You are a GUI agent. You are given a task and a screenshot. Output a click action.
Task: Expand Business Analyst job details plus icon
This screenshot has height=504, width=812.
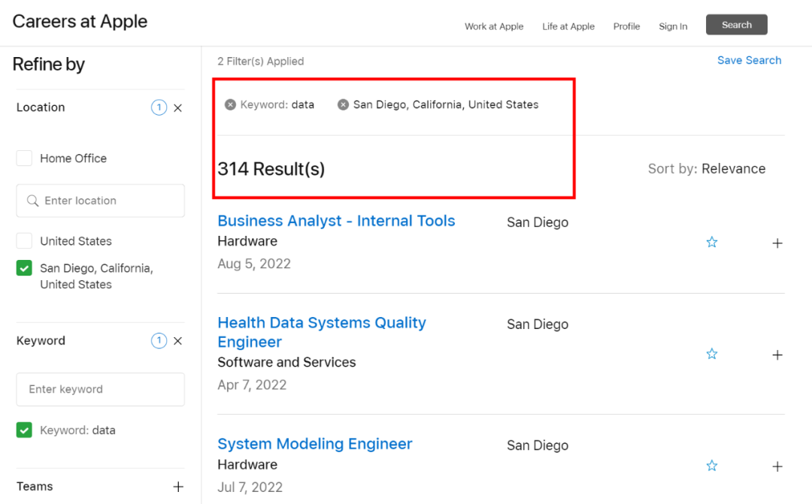[x=777, y=243]
